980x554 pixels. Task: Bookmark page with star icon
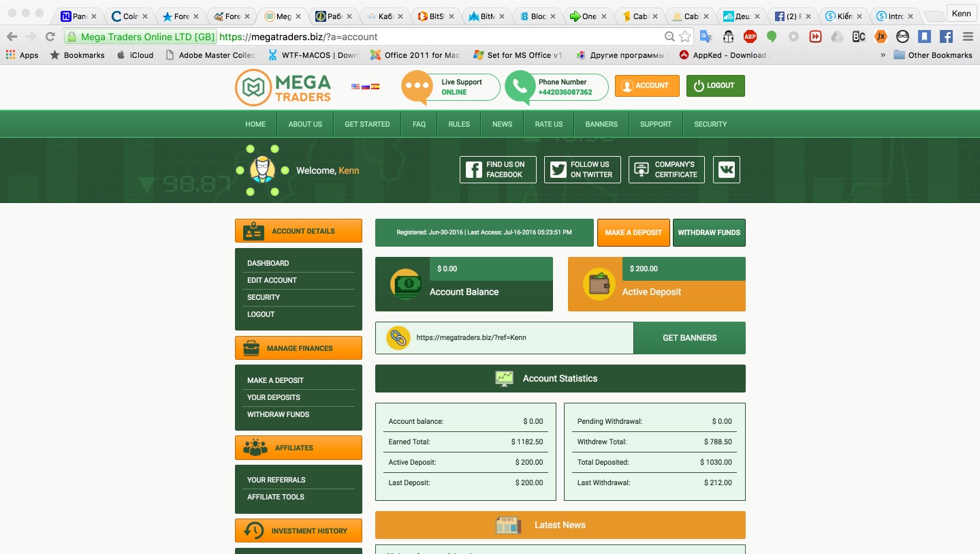[x=685, y=37]
